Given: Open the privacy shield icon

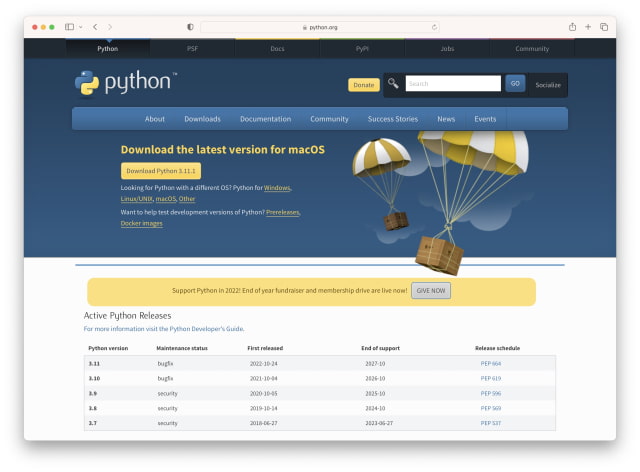Looking at the screenshot, I should 190,27.
